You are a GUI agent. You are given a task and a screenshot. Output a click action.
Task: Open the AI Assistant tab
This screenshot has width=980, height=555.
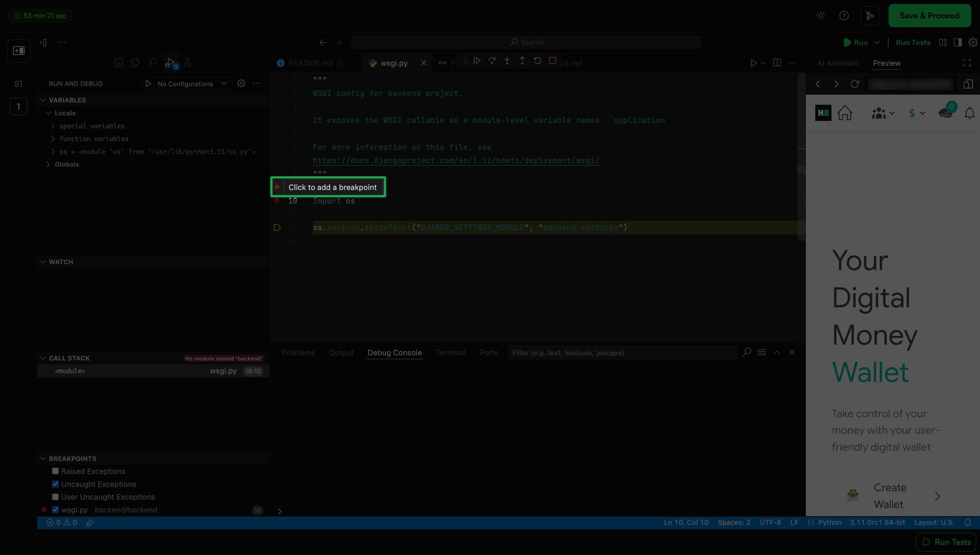coord(838,63)
